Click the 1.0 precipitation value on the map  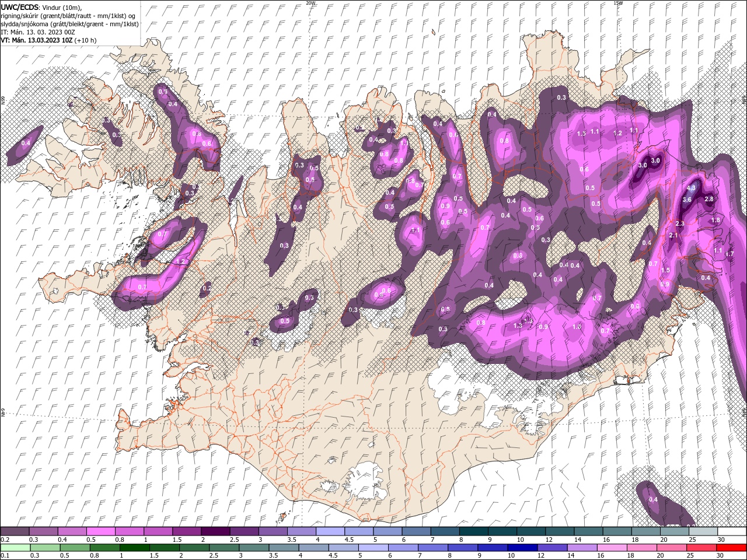pyautogui.click(x=577, y=327)
